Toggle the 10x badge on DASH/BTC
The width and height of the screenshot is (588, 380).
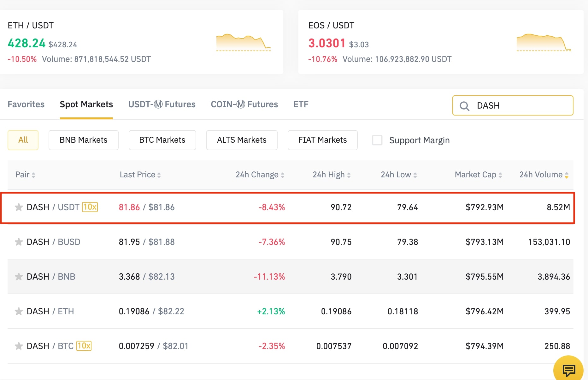tap(84, 346)
